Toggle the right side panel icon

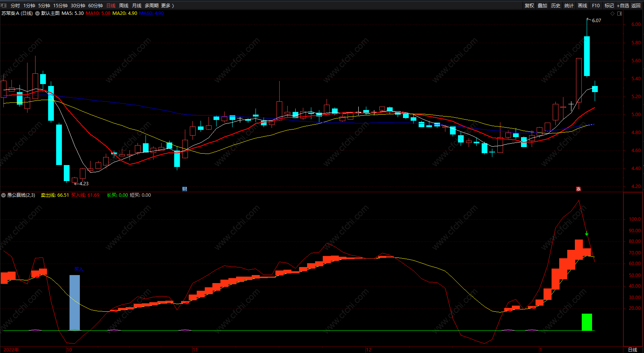pos(620,13)
